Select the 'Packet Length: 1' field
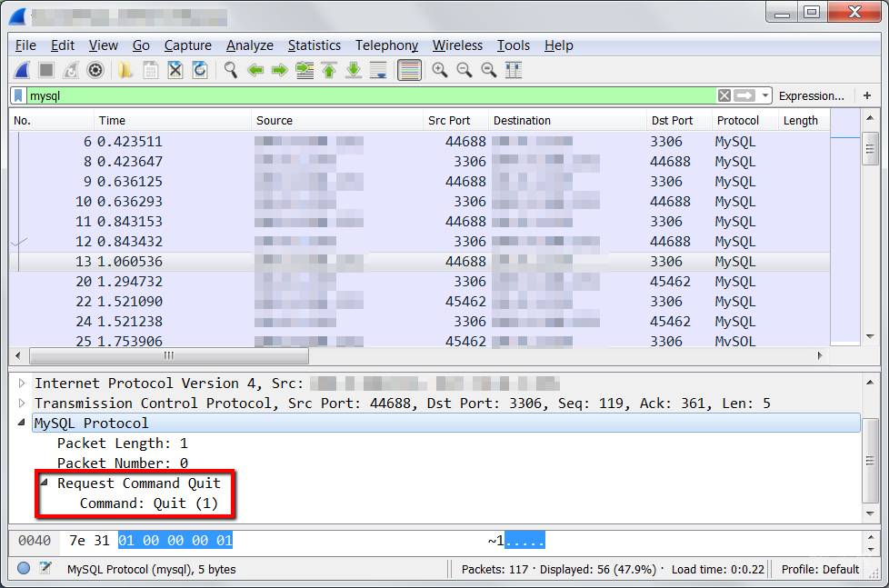 pyautogui.click(x=123, y=443)
